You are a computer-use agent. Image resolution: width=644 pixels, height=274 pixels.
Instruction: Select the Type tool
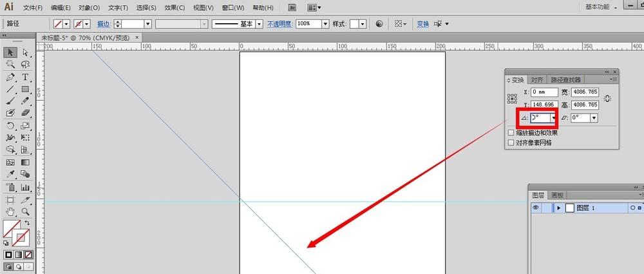point(25,77)
